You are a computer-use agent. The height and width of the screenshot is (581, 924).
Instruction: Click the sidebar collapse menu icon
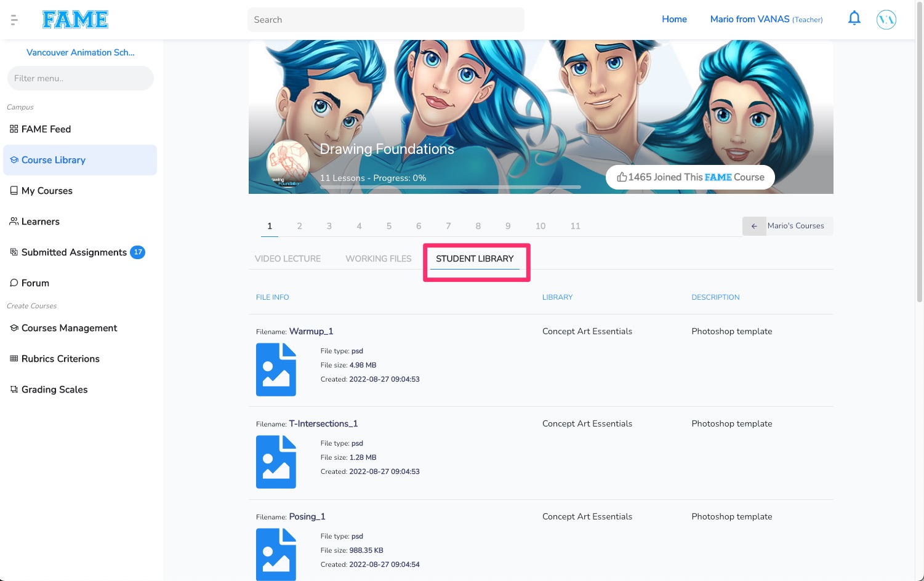[x=14, y=20]
